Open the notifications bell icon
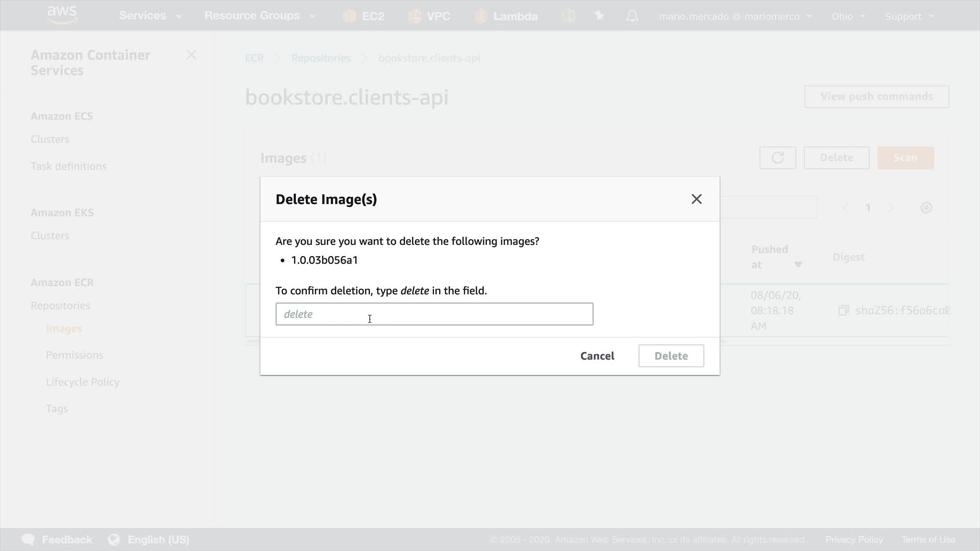Image resolution: width=980 pixels, height=551 pixels. (632, 16)
